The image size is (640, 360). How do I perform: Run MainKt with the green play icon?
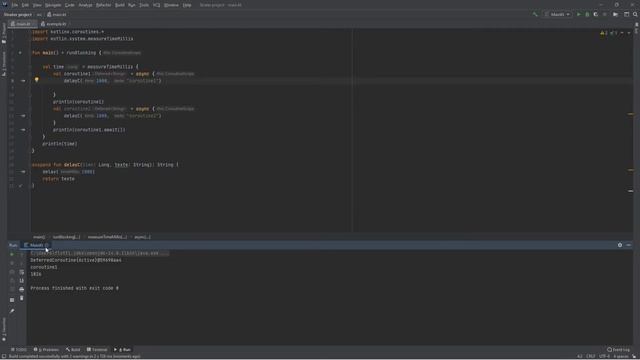pyautogui.click(x=578, y=14)
